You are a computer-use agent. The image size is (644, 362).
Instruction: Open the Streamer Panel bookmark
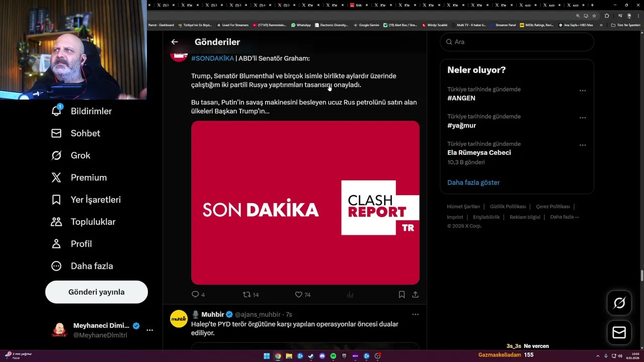tap(503, 25)
